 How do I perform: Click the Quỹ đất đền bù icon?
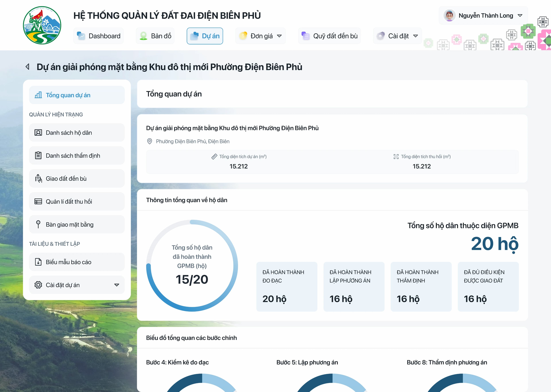click(x=305, y=36)
